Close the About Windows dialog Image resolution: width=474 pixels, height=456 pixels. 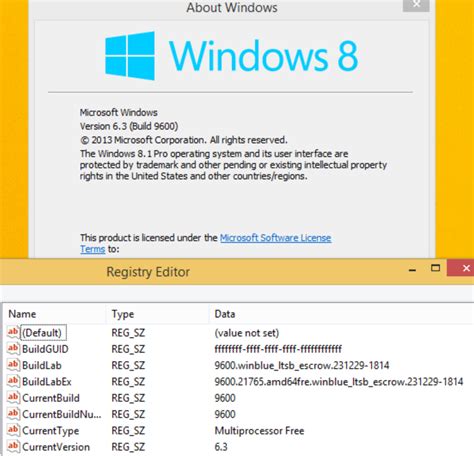click(x=416, y=5)
